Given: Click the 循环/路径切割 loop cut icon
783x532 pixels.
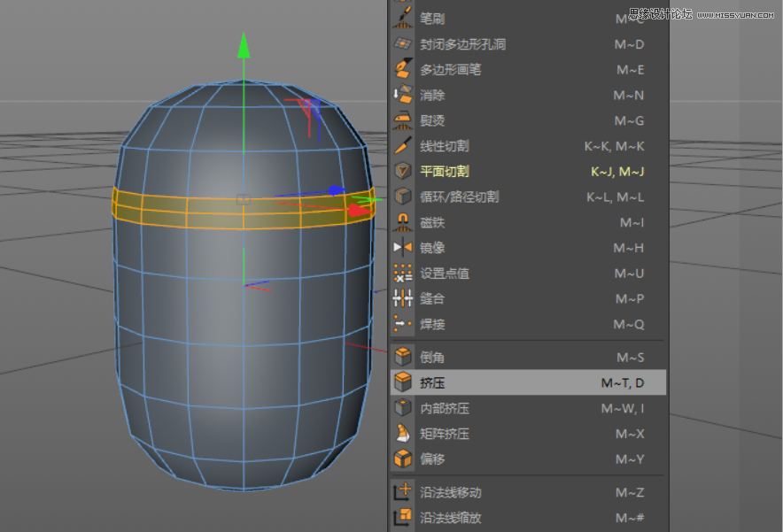Looking at the screenshot, I should pyautogui.click(x=403, y=197).
